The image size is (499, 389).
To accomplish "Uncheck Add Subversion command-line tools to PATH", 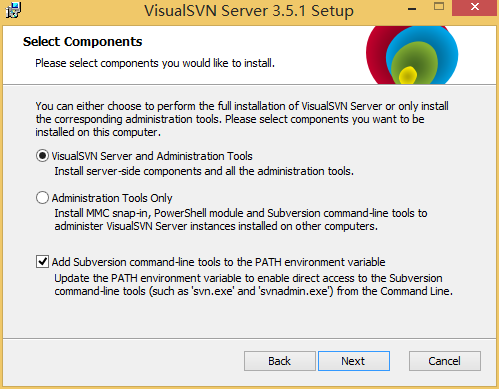I will click(42, 262).
